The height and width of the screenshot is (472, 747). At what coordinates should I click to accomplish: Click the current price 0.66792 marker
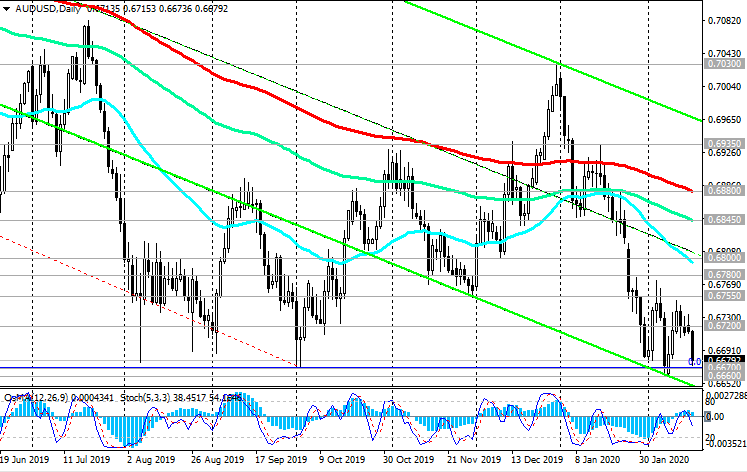click(724, 360)
